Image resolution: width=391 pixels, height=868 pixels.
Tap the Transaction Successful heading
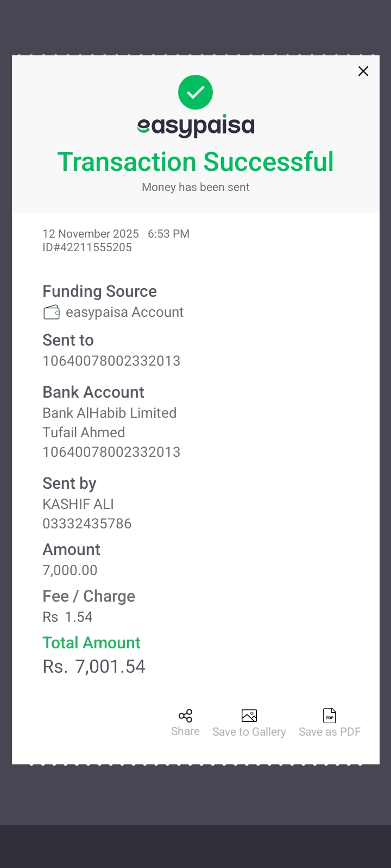pyautogui.click(x=195, y=162)
